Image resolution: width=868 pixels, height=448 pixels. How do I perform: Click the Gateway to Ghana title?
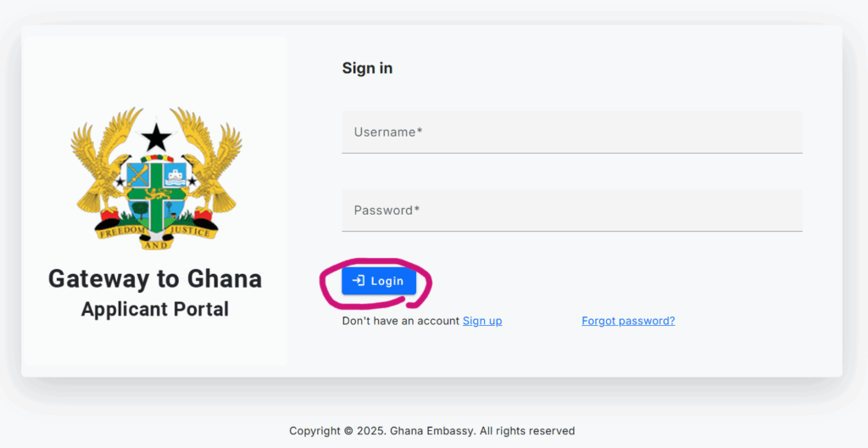point(155,278)
